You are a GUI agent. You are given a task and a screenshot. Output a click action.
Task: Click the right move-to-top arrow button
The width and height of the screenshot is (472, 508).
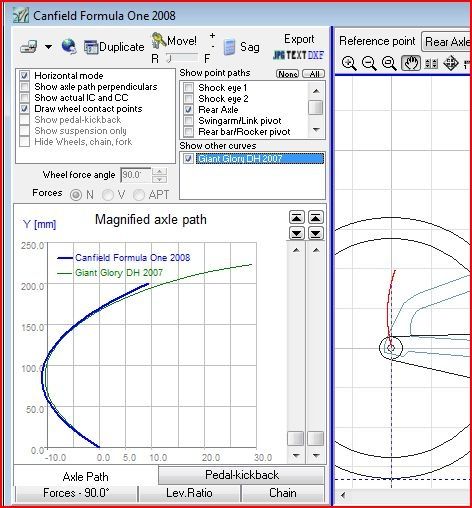coord(316,217)
